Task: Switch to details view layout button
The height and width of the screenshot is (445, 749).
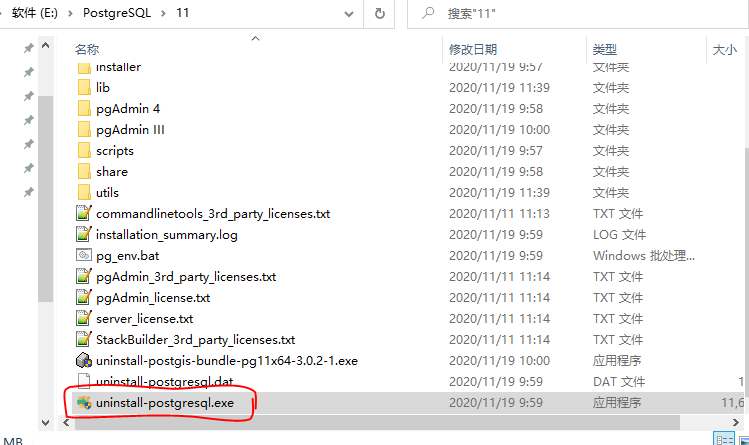Action: click(724, 439)
